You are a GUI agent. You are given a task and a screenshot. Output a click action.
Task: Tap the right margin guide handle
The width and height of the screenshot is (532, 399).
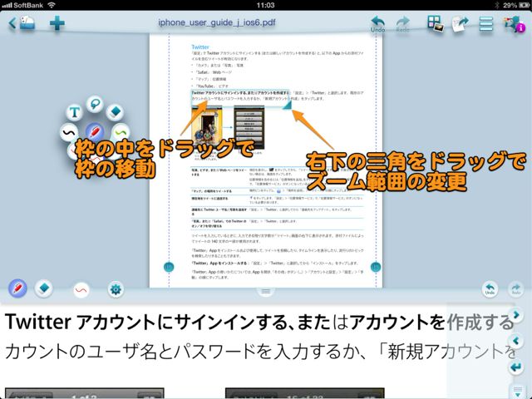[376, 267]
